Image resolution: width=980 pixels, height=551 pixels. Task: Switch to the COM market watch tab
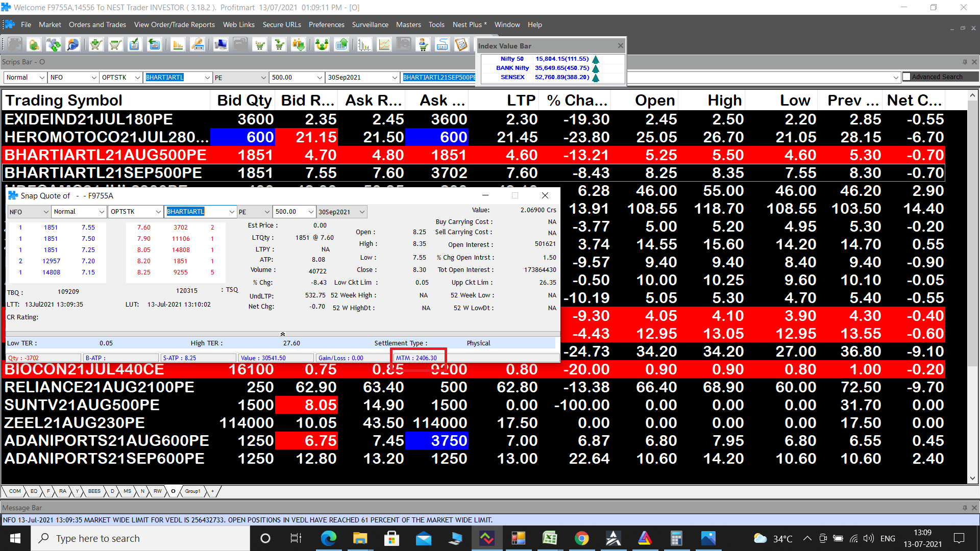click(15, 491)
